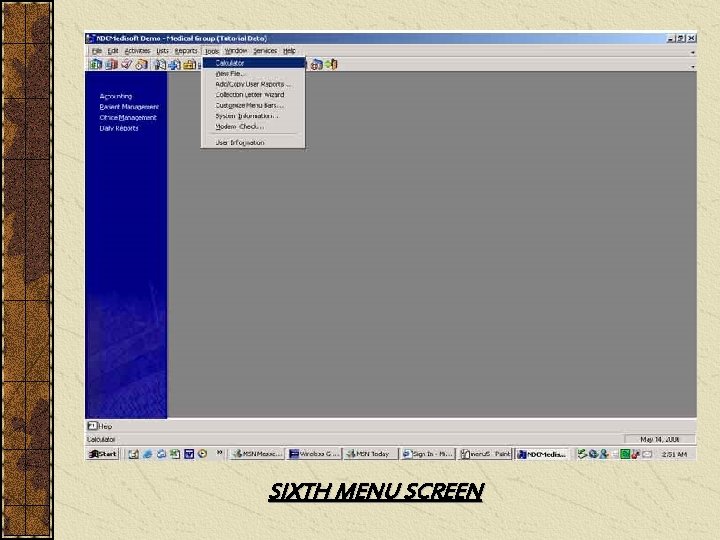Click the MSN Messenger tray icon
This screenshot has height=540, width=720.
604,454
